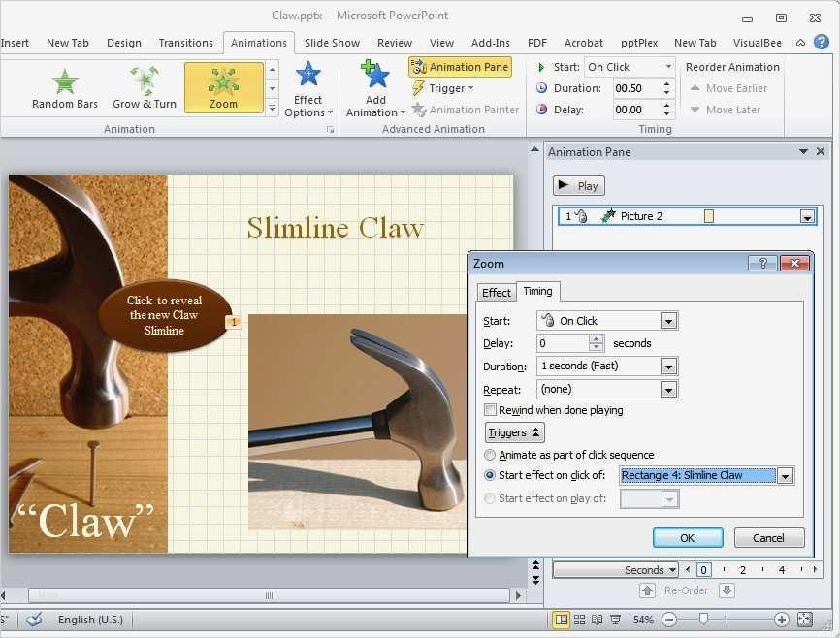Open Effect Options star icon
Screen dimensions: 840x638
click(308, 76)
